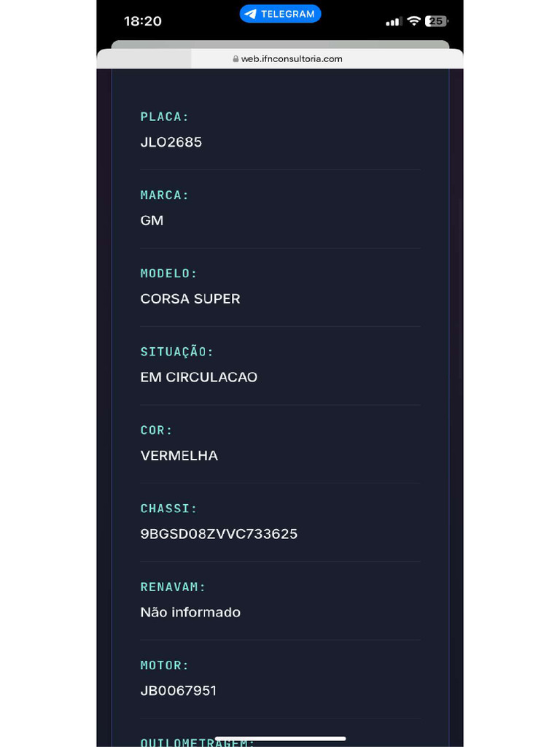Tap the home indicator bar
The height and width of the screenshot is (747, 560).
280,738
